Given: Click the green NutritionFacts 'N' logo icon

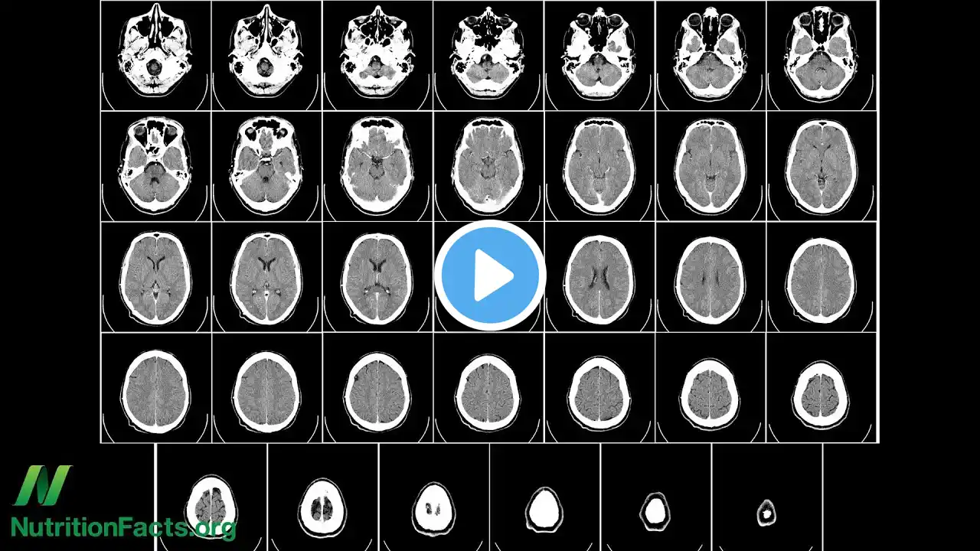Looking at the screenshot, I should tap(42, 485).
